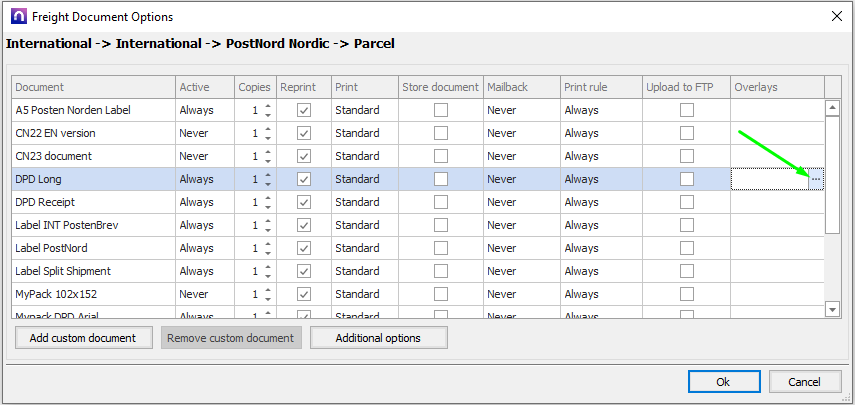Toggle Reprint checkbox for CN23 document
The image size is (855, 405).
[304, 156]
